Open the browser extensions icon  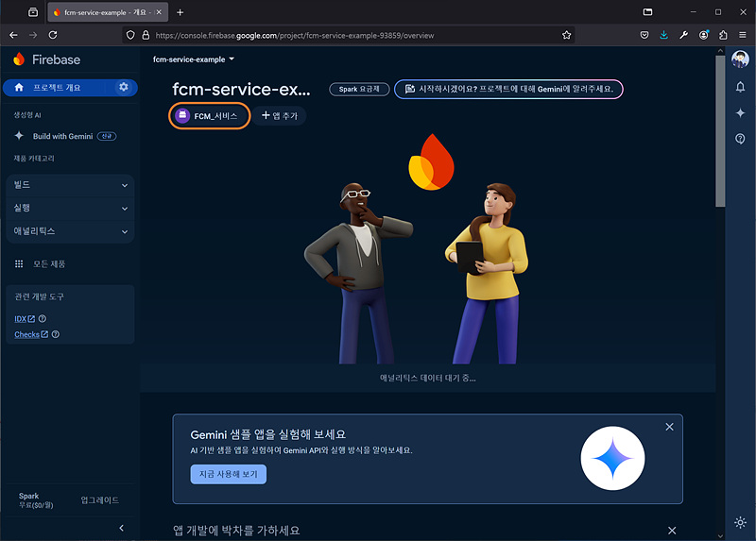coord(723,35)
